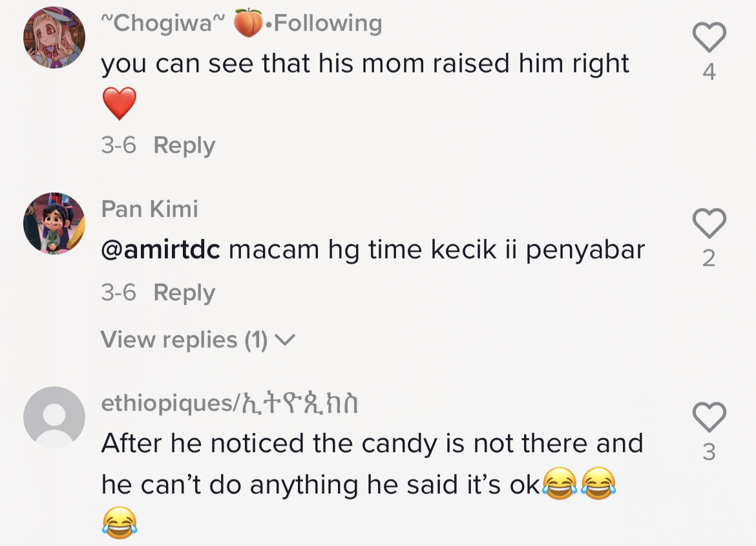Open the @amirtdc mention
756x546 pixels.
(x=161, y=250)
